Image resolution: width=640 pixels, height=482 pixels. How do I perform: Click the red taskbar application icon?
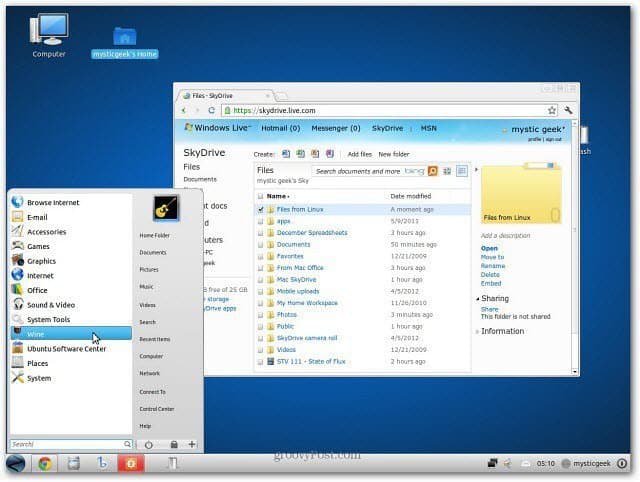pos(131,464)
